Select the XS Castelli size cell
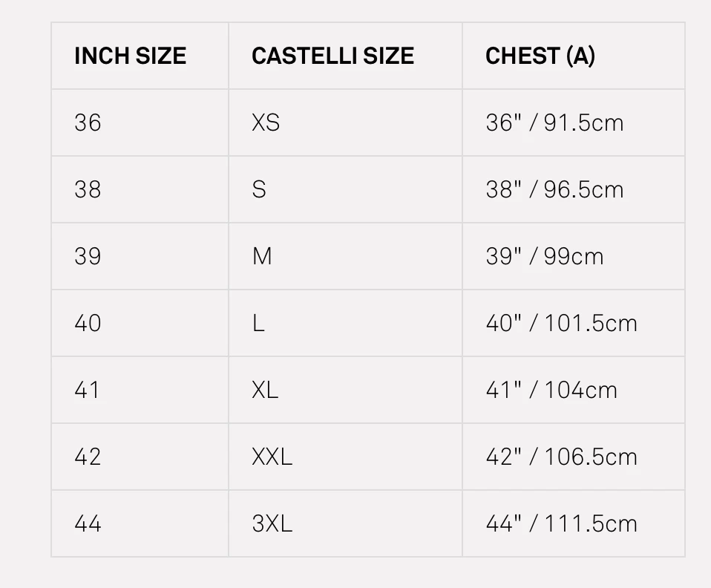 (266, 122)
